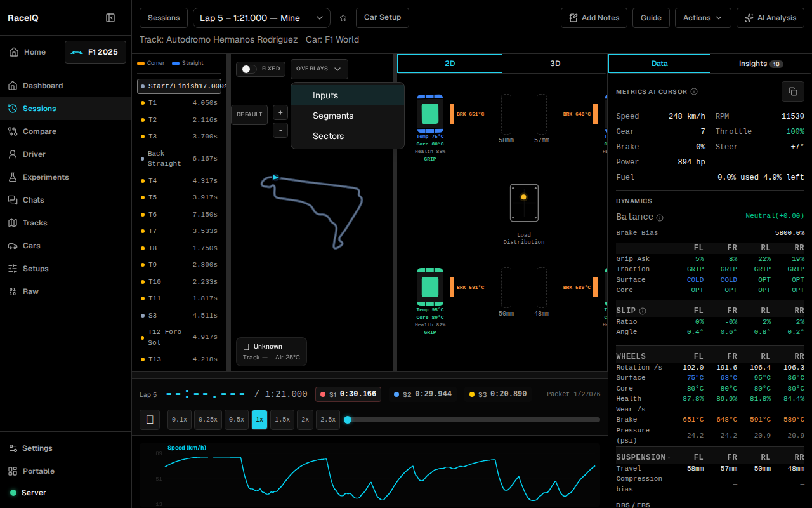Choose Segments overlay option
This screenshot has height=508, width=812.
[x=348, y=116]
